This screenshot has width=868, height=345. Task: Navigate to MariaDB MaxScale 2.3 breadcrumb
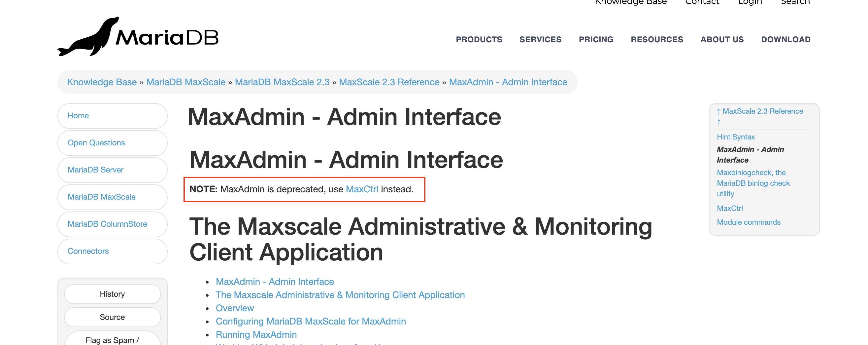(x=282, y=82)
